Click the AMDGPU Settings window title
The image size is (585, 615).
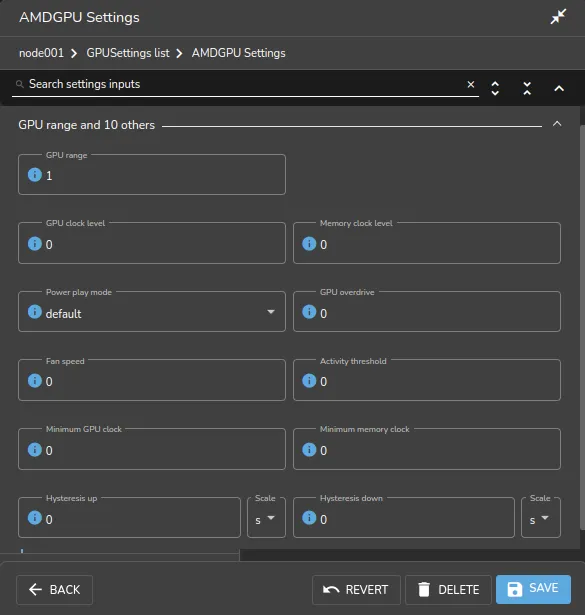[79, 17]
